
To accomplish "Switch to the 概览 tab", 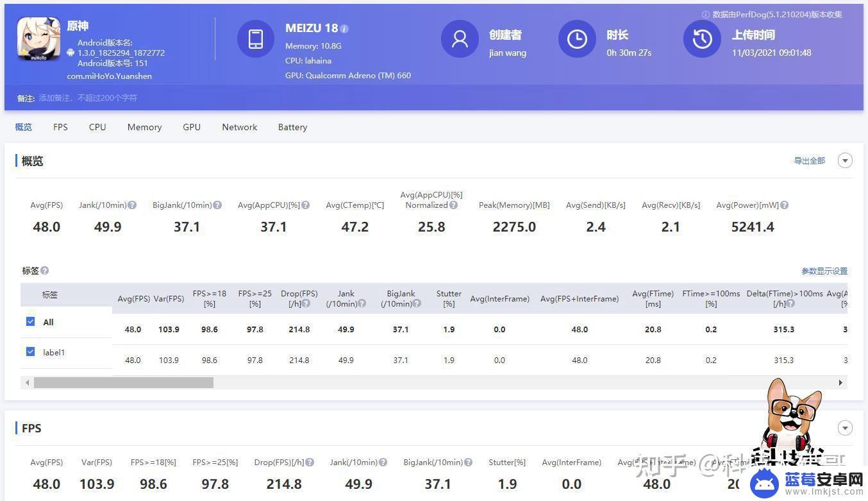I will [24, 127].
